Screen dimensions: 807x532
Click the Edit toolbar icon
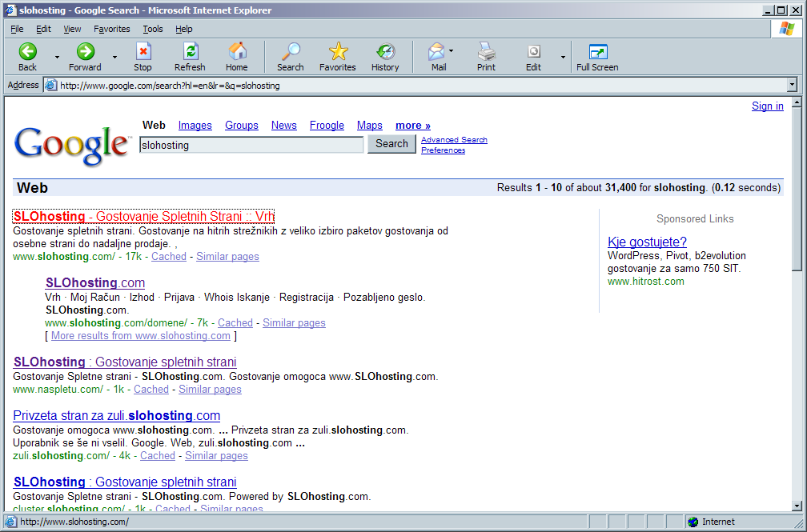[x=534, y=51]
